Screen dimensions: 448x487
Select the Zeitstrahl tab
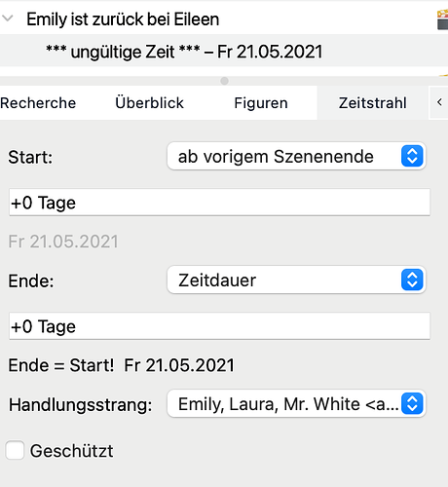(x=372, y=103)
